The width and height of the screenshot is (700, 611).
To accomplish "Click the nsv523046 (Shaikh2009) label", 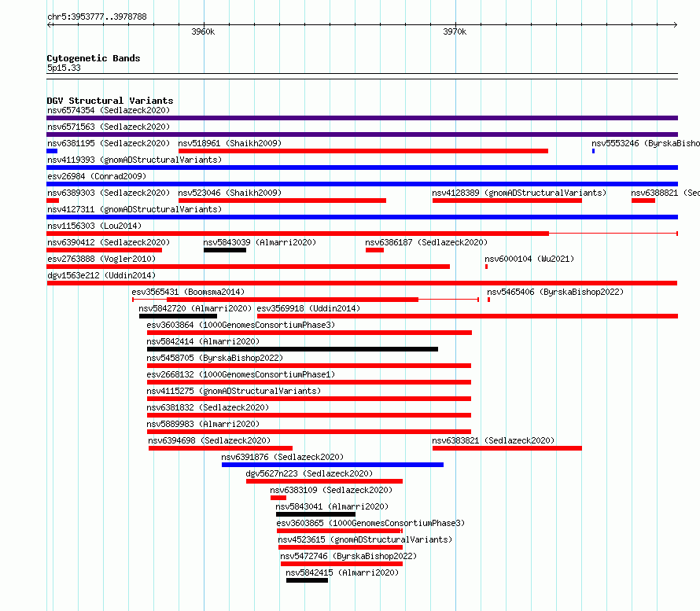I will [x=230, y=193].
